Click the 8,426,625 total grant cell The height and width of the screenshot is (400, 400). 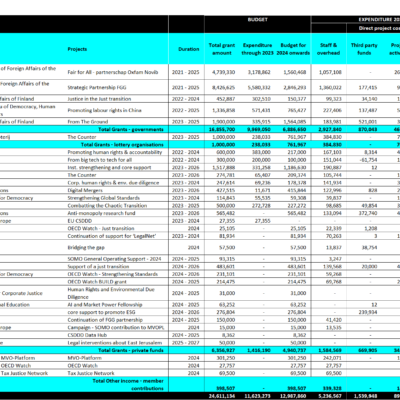coord(224,87)
